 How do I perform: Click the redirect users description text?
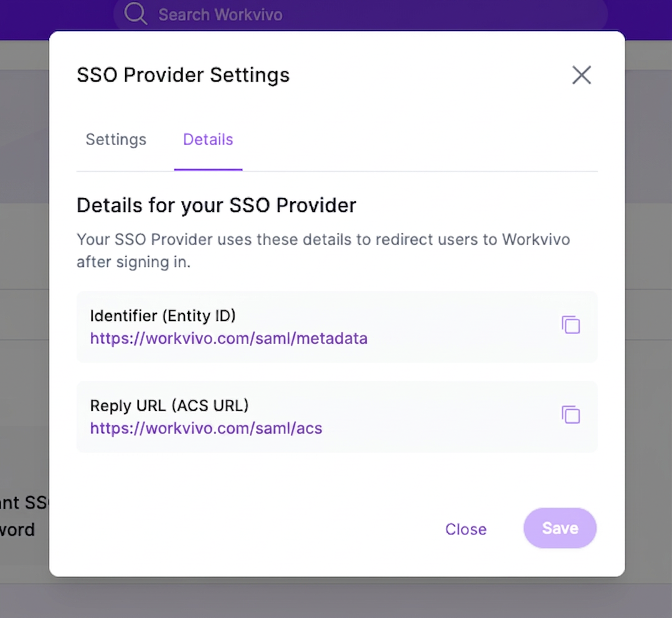[x=323, y=250]
